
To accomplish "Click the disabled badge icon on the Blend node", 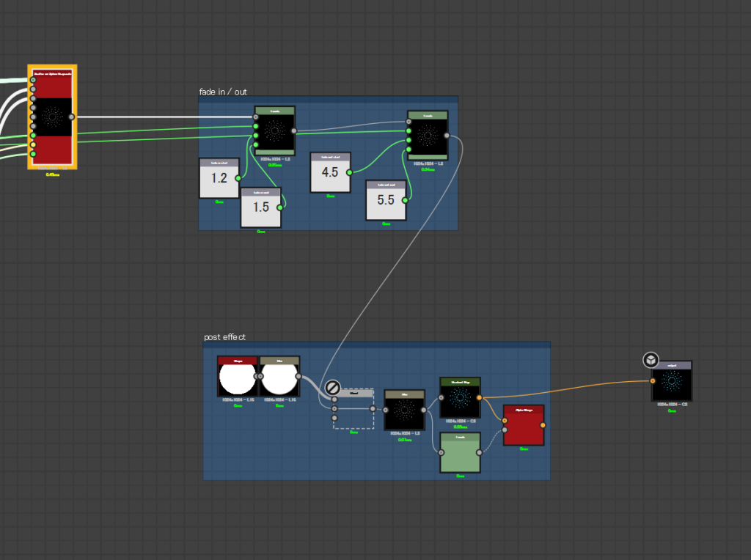I will click(x=331, y=388).
